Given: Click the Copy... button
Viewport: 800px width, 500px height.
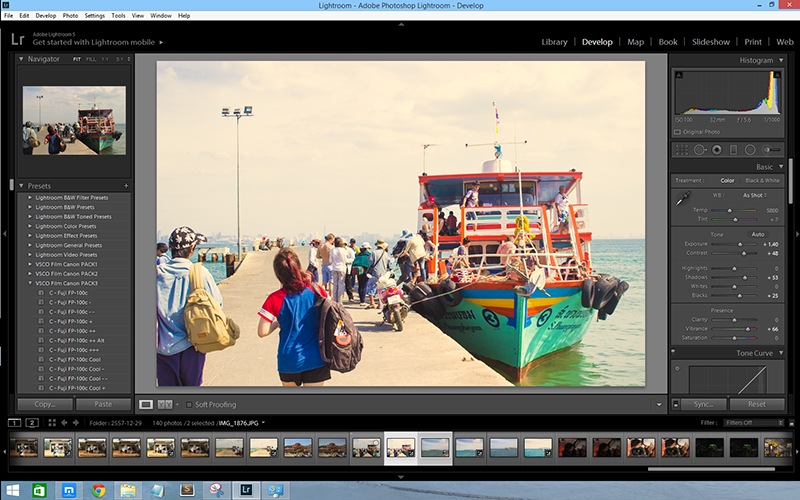Looking at the screenshot, I should coord(45,404).
